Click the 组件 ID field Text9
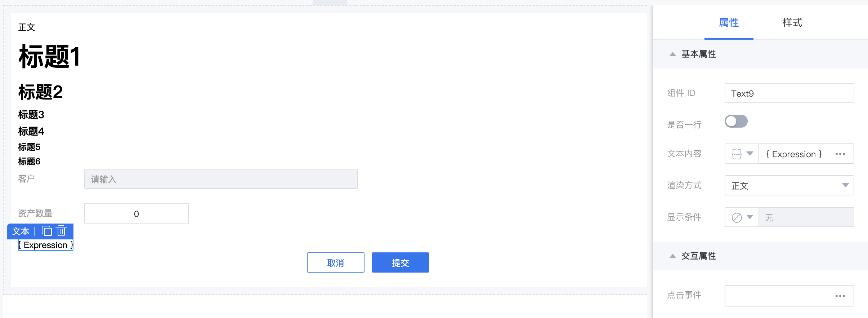Image resolution: width=868 pixels, height=318 pixels. point(789,93)
